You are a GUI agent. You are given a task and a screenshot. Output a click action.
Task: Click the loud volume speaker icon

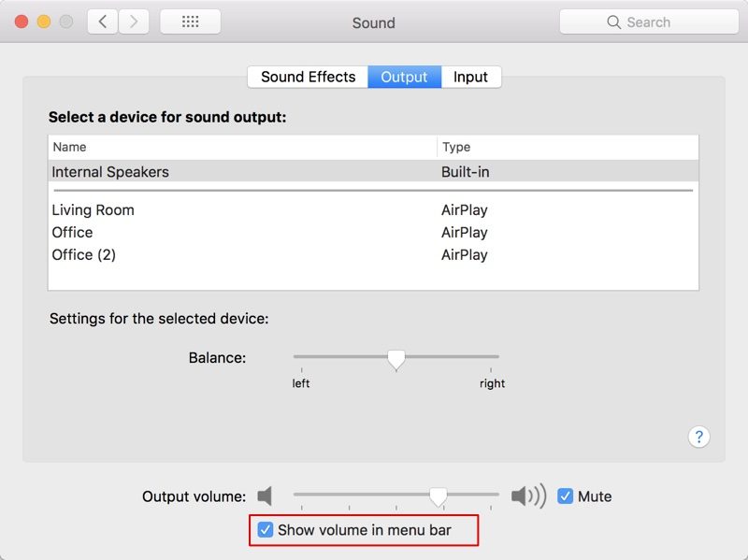[528, 496]
